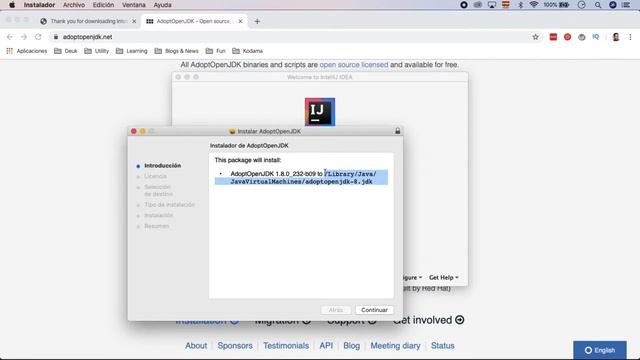Screen dimensions: 640x360
Task: Open the English language selector
Action: coord(600,350)
